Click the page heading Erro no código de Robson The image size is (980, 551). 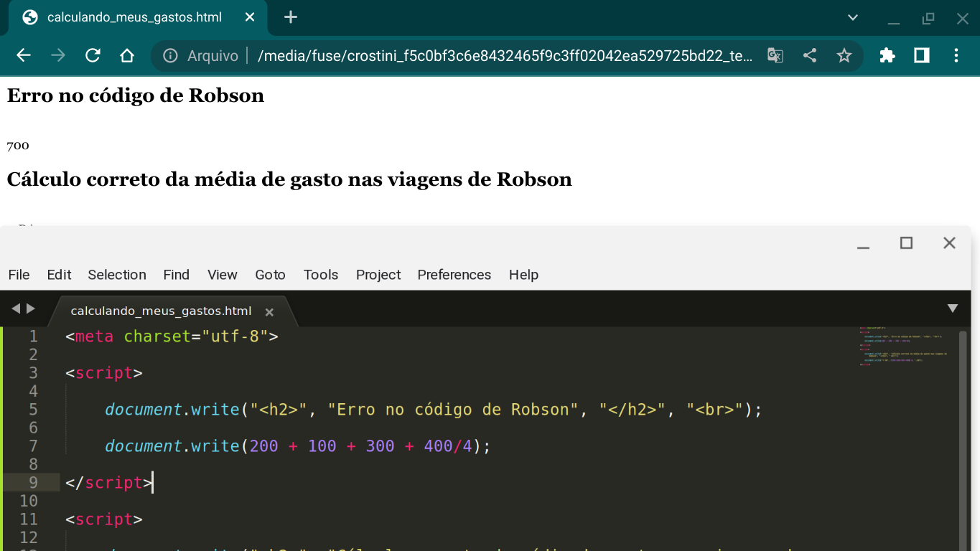click(x=136, y=95)
